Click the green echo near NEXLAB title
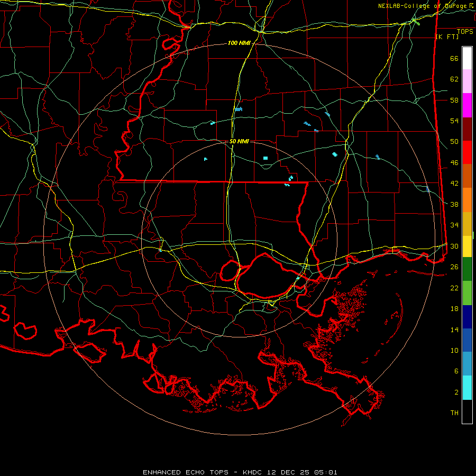The height and width of the screenshot is (476, 476). (x=417, y=22)
